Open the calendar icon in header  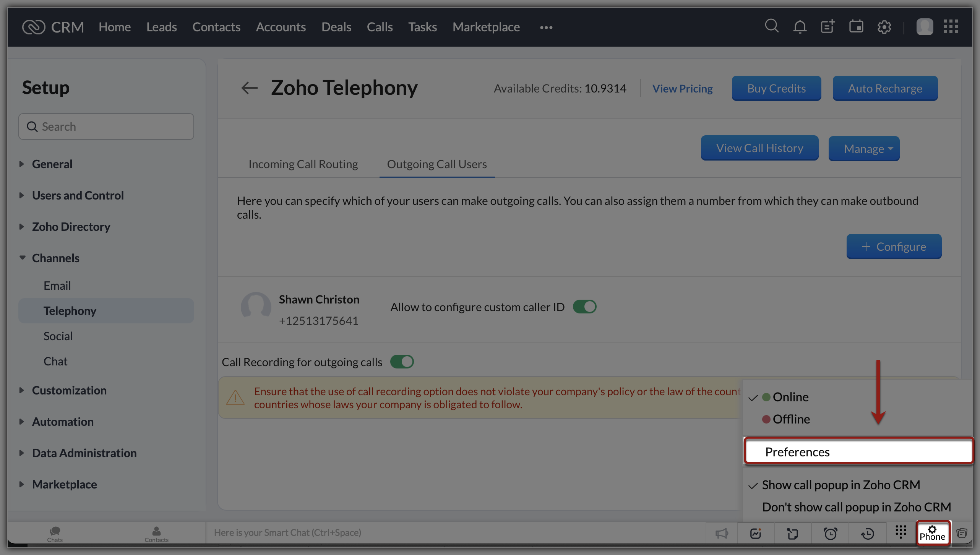point(856,27)
